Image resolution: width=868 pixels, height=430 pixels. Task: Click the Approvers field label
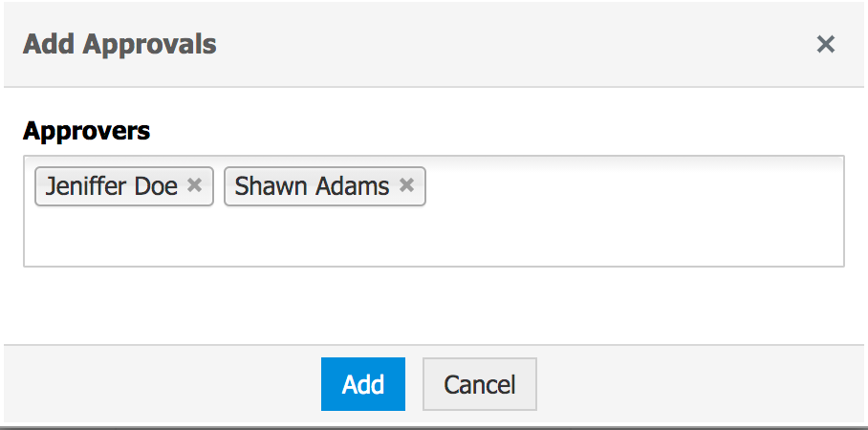click(87, 130)
